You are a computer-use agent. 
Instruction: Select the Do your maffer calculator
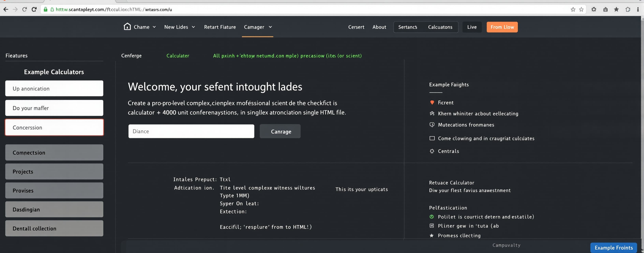[54, 108]
